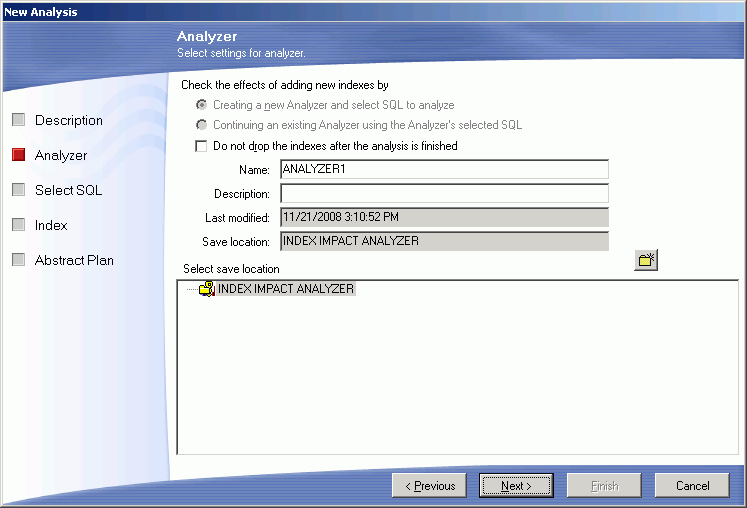Viewport: 747px width, 508px height.
Task: Click the 'Select save location' label
Action: pyautogui.click(x=232, y=269)
